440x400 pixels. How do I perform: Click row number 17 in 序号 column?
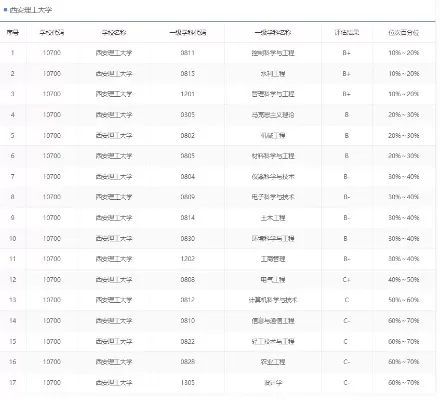coord(13,382)
